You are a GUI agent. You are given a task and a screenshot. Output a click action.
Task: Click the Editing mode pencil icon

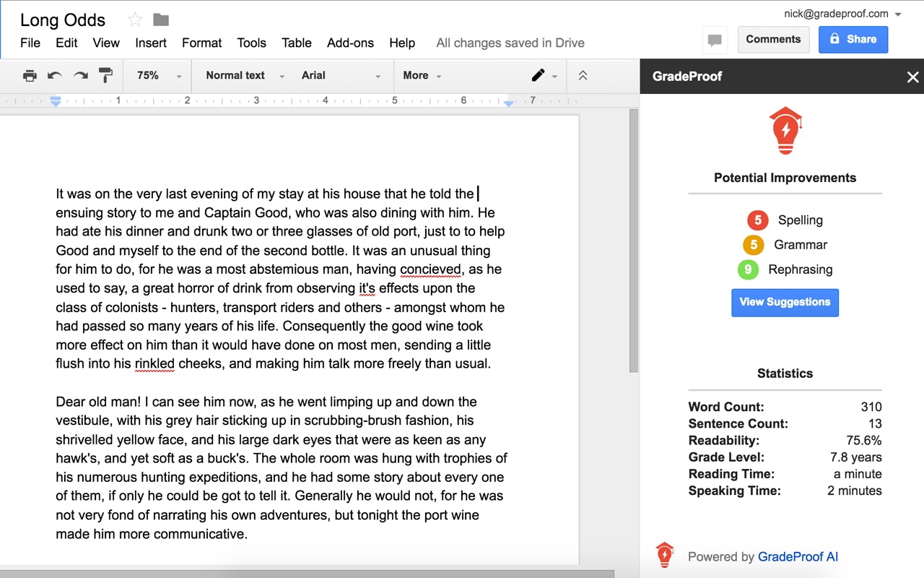(538, 75)
